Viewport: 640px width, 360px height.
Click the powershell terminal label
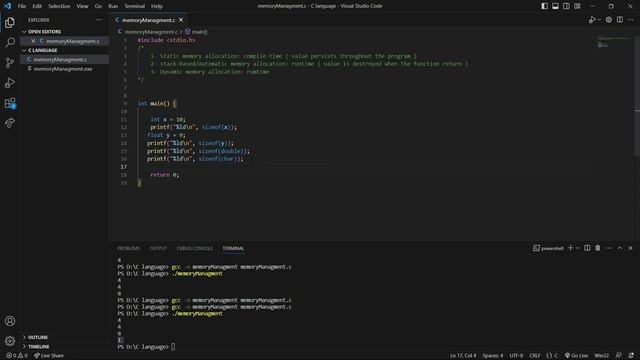click(548, 248)
